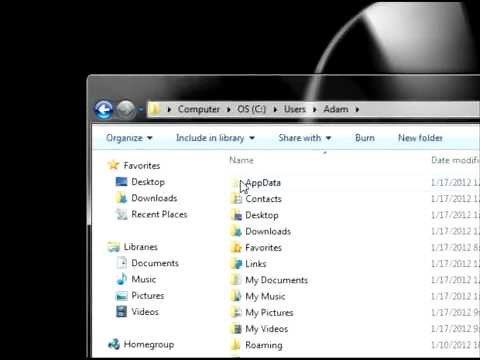Open recent locations dropdown beside Forward button
480x360 pixels.
point(141,109)
